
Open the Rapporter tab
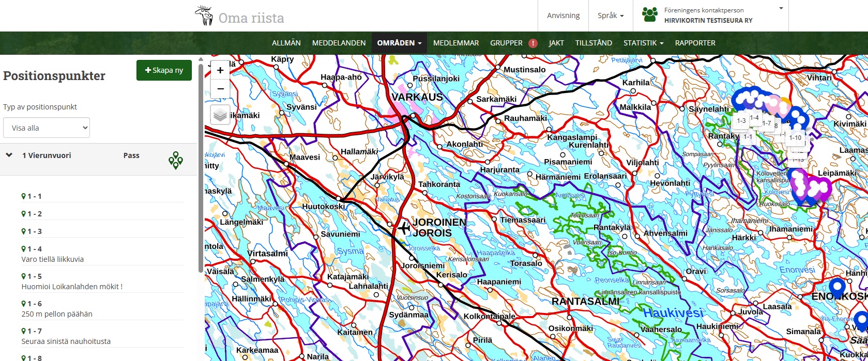(695, 43)
